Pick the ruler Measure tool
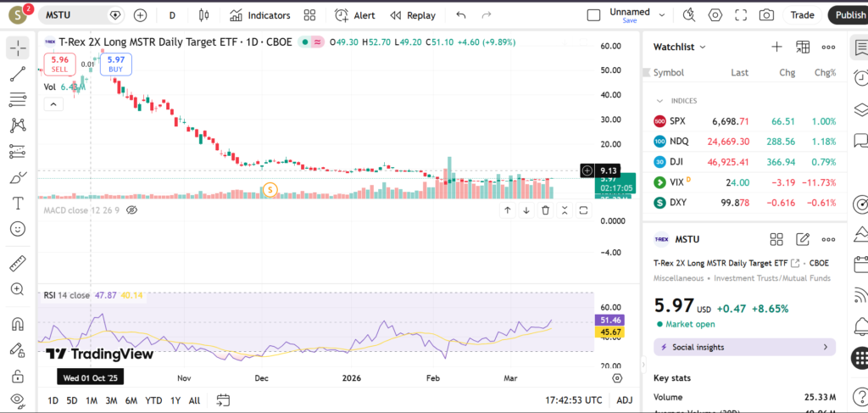This screenshot has width=868, height=413. coord(17,264)
